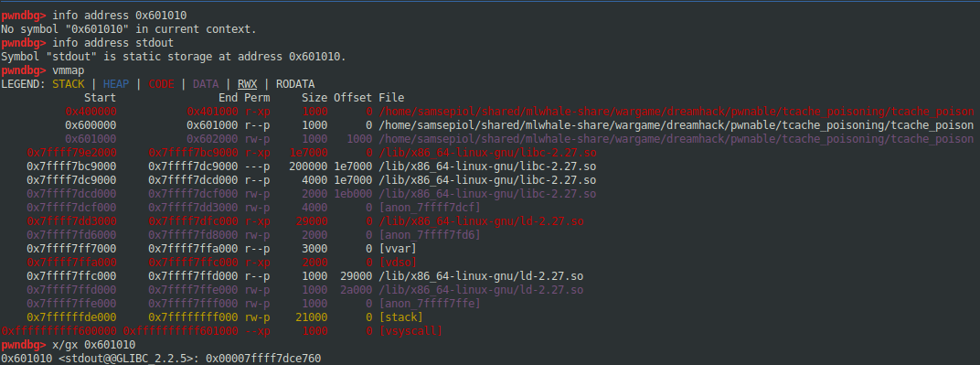
Task: Click the 'HEAP' legend label
Action: (115, 84)
